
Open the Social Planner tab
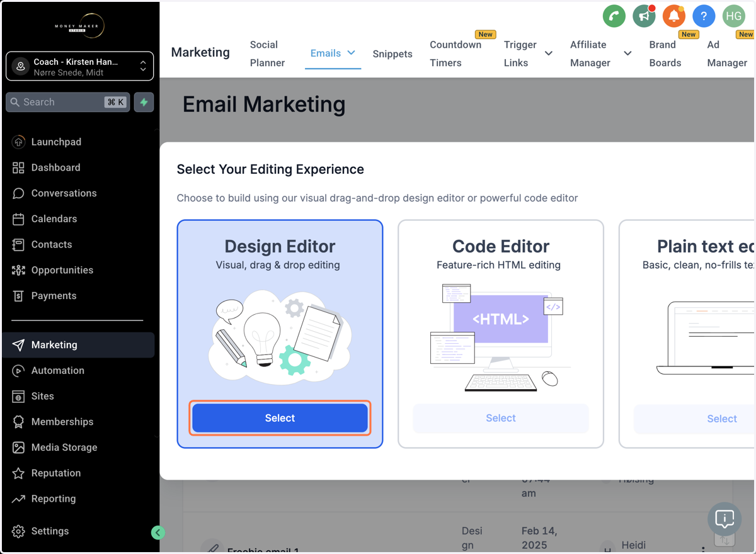click(x=267, y=54)
